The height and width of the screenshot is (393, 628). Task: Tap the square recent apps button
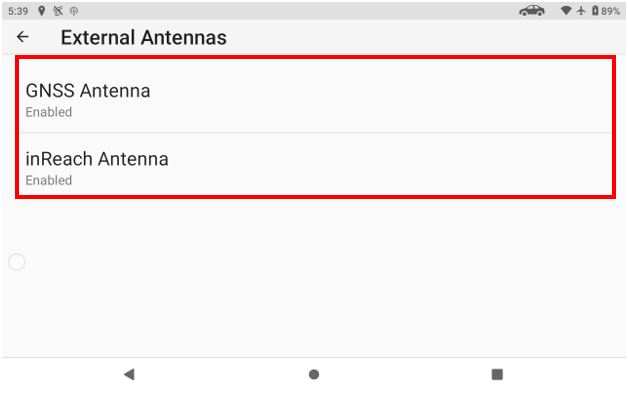tap(497, 374)
